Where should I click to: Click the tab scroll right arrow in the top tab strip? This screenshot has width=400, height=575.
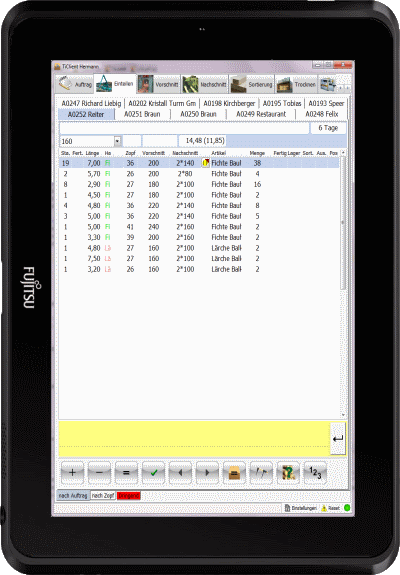347,88
